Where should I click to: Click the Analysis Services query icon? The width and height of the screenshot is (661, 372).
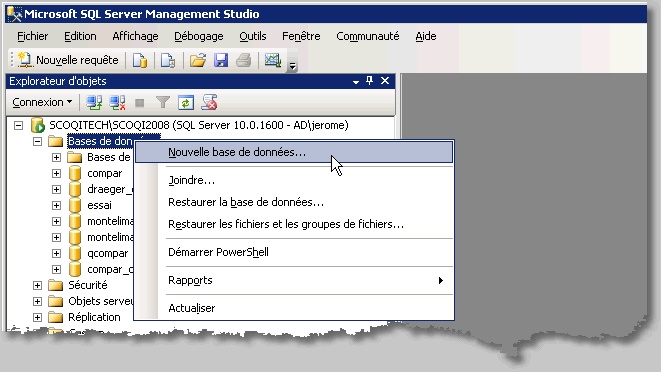click(168, 60)
